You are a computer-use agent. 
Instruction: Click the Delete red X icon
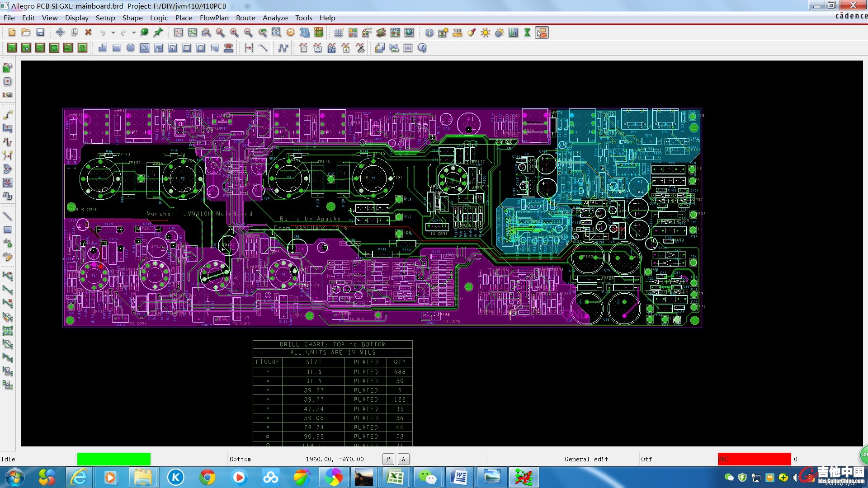[x=89, y=33]
